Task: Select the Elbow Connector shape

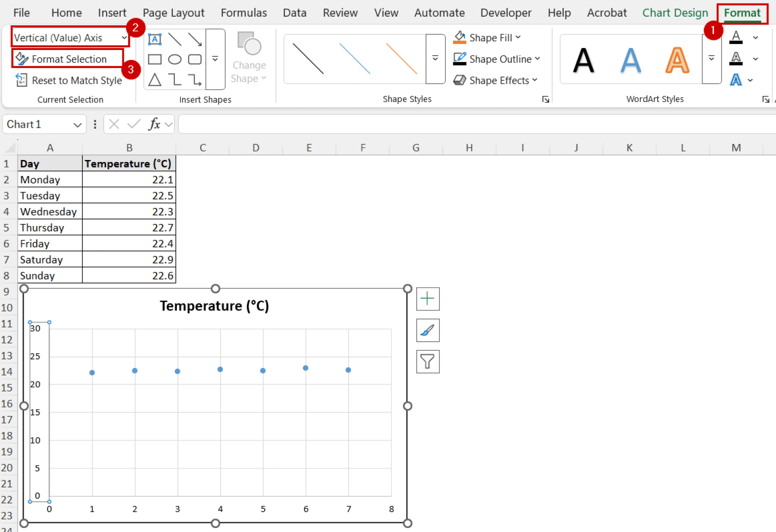Action: tap(175, 79)
